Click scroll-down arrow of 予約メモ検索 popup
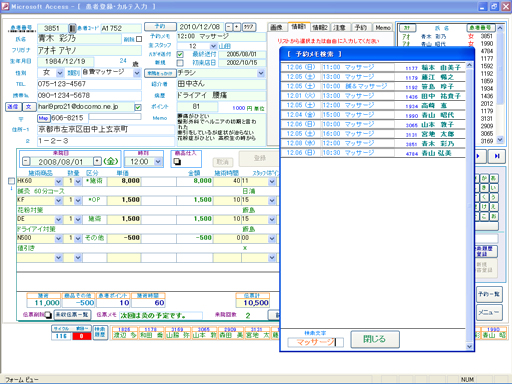This screenshot has height=384, width=512. point(469,347)
